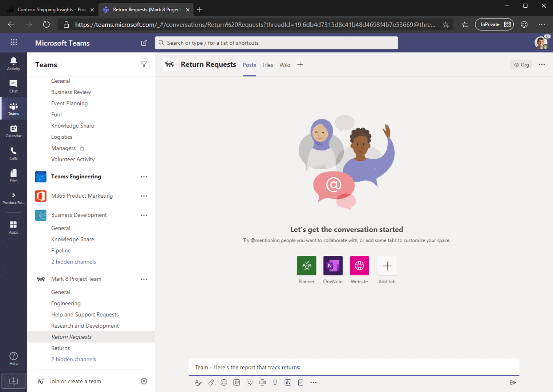Image resolution: width=553 pixels, height=392 pixels.
Task: Click into the message compose box
Action: pyautogui.click(x=354, y=367)
